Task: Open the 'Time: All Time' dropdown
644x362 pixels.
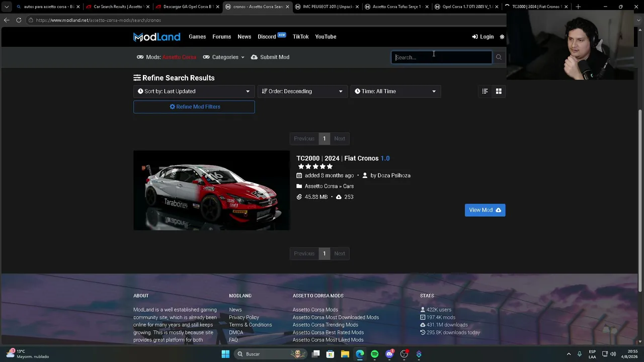Action: (x=395, y=92)
